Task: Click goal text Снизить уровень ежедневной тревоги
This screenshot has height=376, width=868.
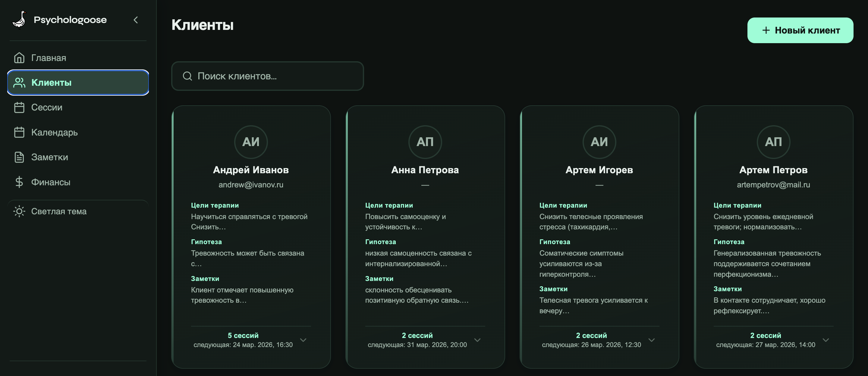Action: (763, 222)
